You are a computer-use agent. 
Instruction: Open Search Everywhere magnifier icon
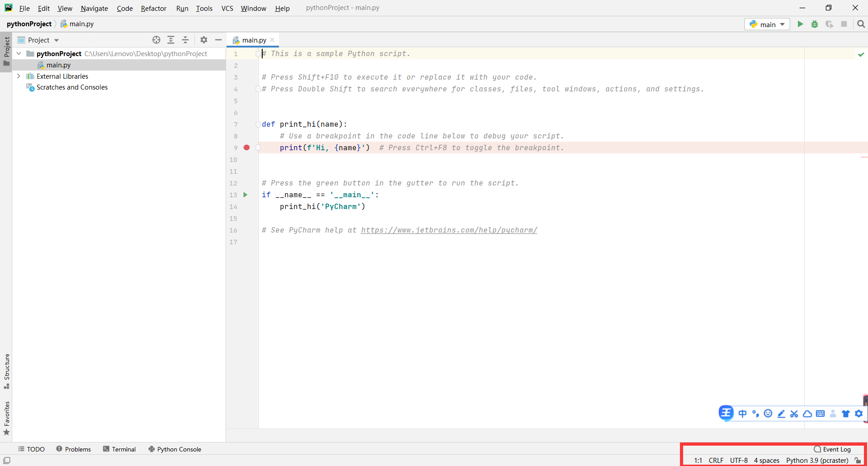click(861, 24)
